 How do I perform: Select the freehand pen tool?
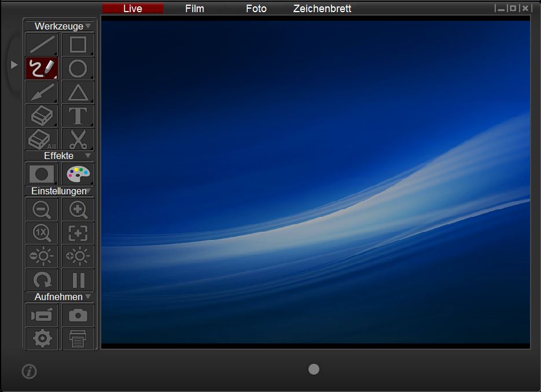click(x=42, y=68)
